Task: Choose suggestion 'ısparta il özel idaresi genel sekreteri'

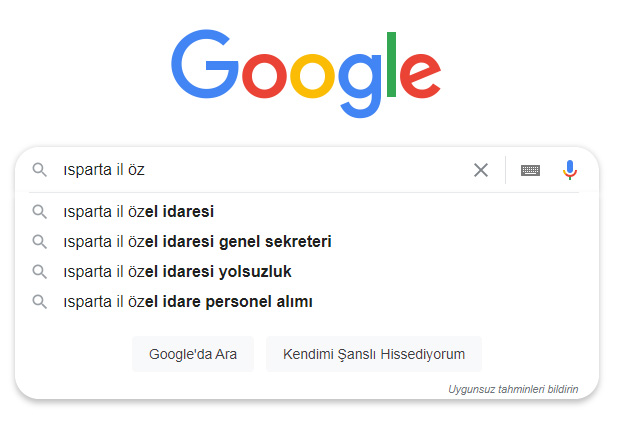Action: point(196,242)
